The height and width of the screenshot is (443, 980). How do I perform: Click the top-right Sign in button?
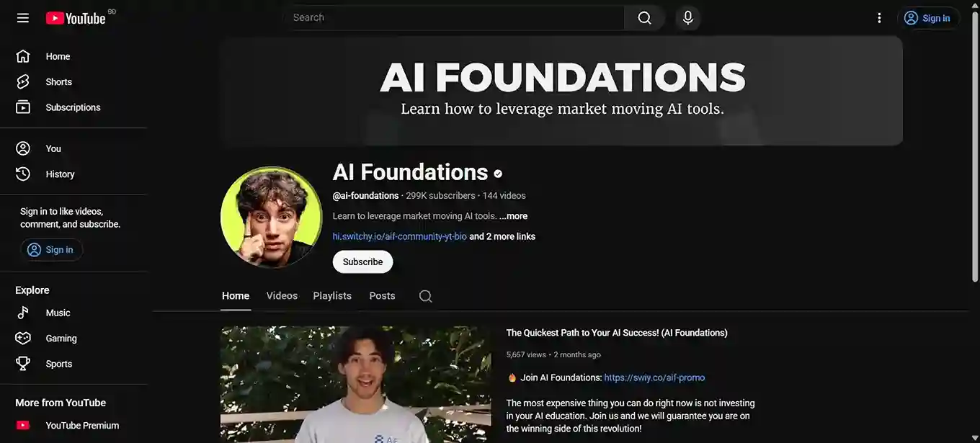[928, 18]
